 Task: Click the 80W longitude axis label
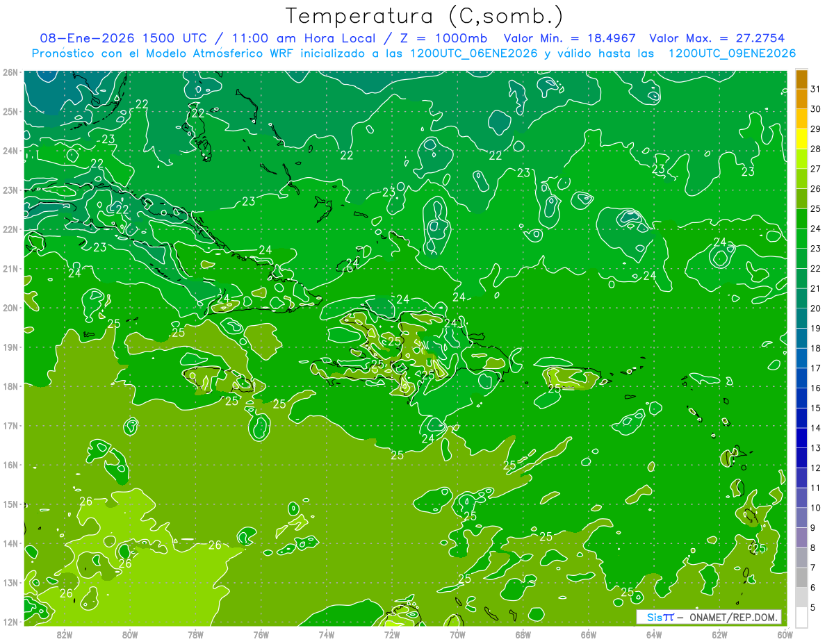pos(129,634)
